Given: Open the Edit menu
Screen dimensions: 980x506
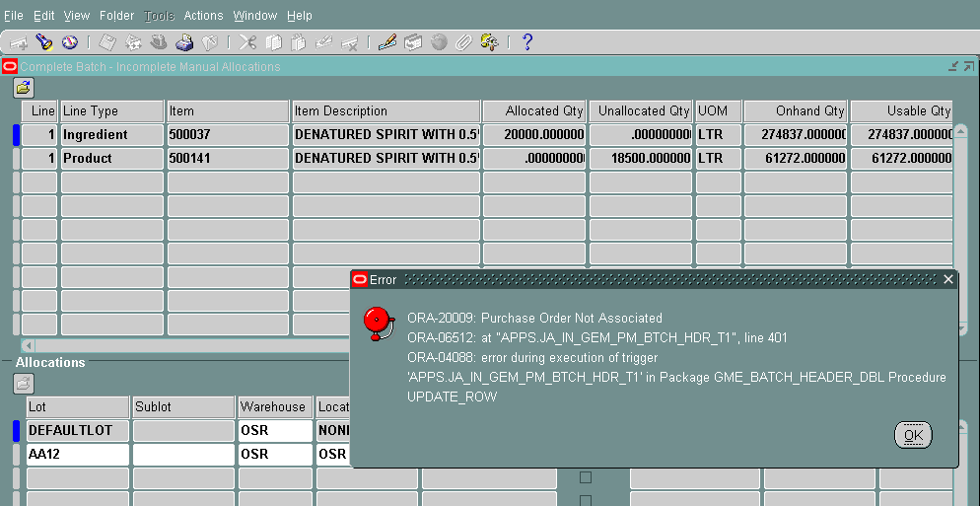Looking at the screenshot, I should 43,16.
